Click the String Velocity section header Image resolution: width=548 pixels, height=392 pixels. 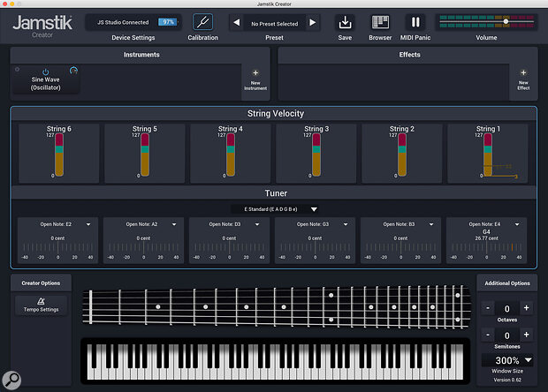click(276, 113)
